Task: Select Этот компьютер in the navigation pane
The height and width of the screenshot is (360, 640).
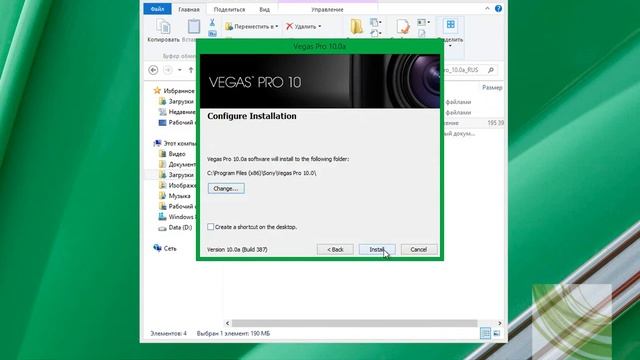Action: [x=175, y=143]
